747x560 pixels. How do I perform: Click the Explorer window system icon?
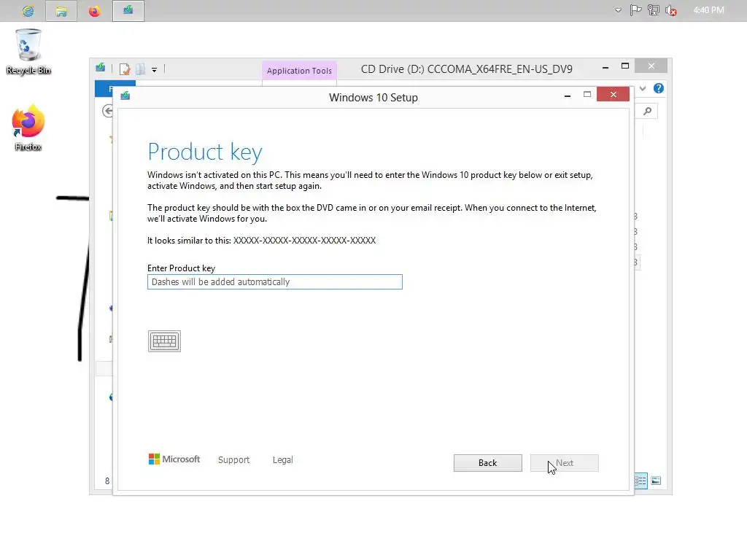[101, 68]
